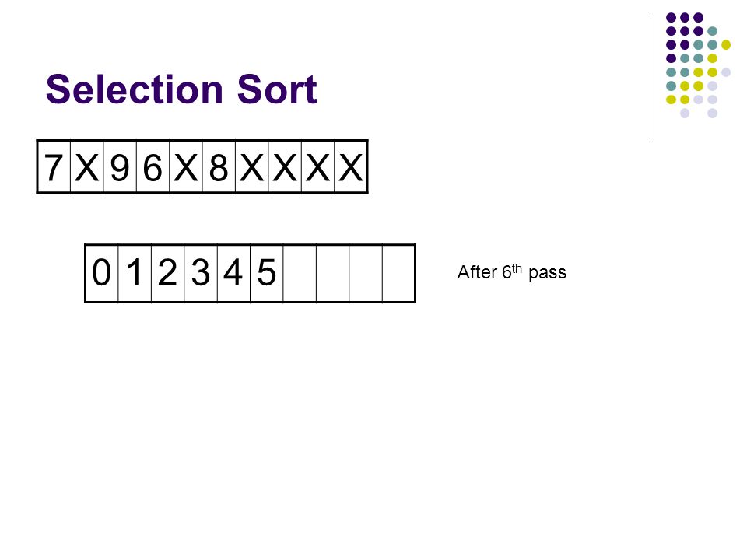Click the first empty cell after 5
Screen dimensions: 747x560
point(300,273)
